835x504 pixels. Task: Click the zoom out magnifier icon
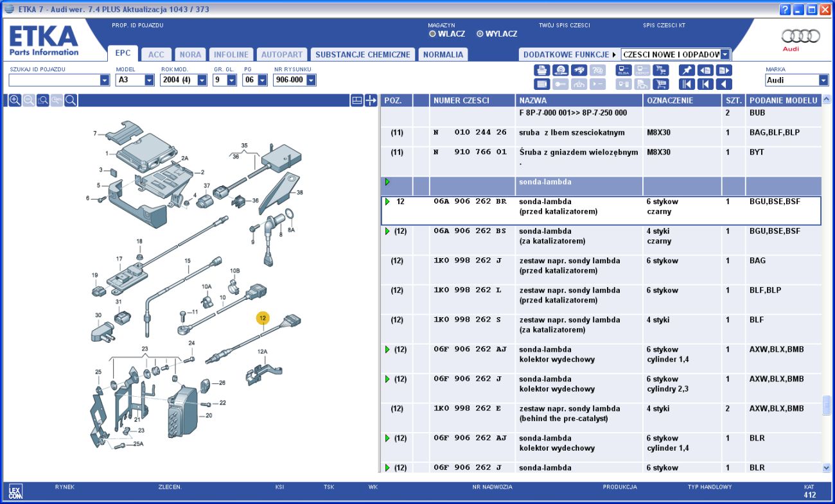pyautogui.click(x=29, y=100)
